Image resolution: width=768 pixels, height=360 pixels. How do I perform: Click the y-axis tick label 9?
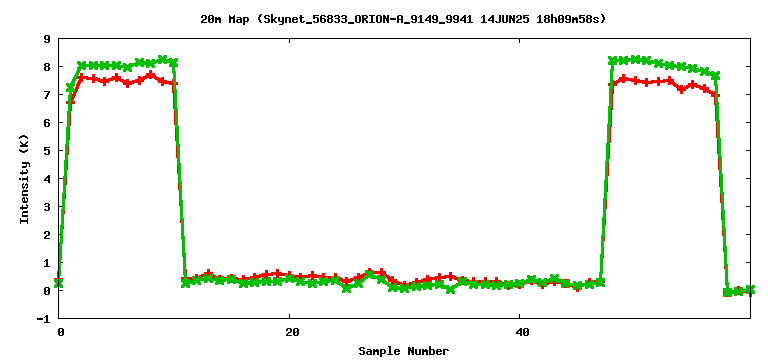point(48,38)
